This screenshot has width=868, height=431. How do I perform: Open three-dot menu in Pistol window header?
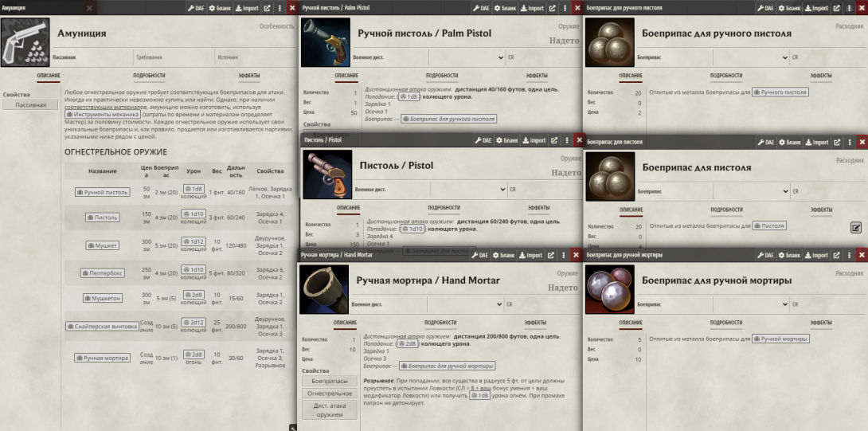[x=567, y=141]
